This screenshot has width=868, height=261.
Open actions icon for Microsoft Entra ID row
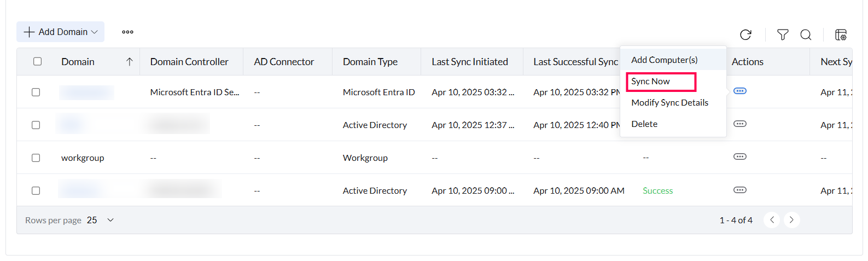(x=739, y=91)
